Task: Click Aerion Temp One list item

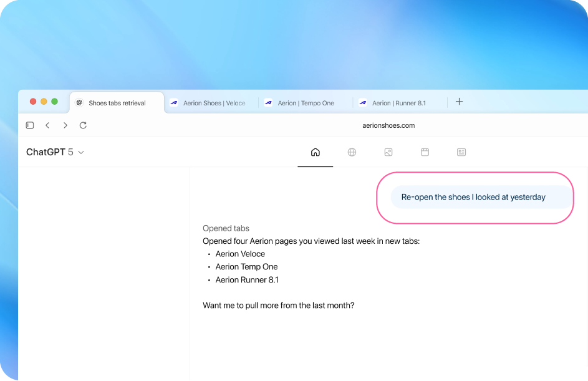Action: 246,267
